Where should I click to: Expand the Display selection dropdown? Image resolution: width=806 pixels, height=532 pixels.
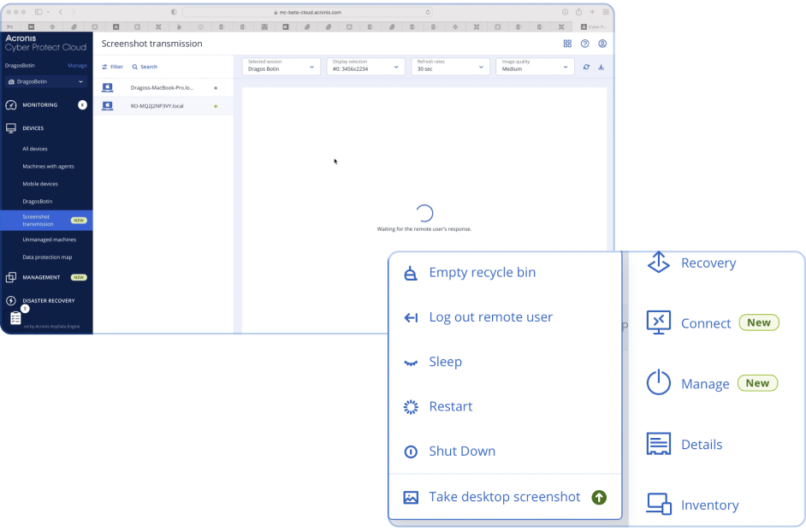coord(365,67)
